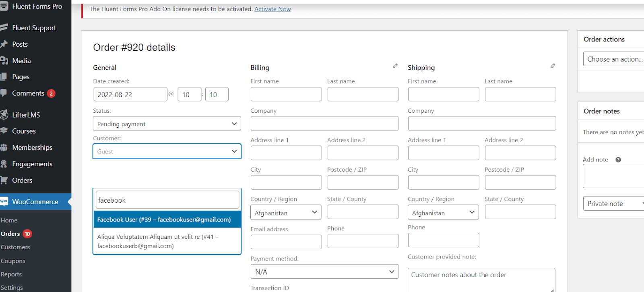The height and width of the screenshot is (292, 644).
Task: Open the WooCommerce Settings submenu item
Action: [12, 287]
